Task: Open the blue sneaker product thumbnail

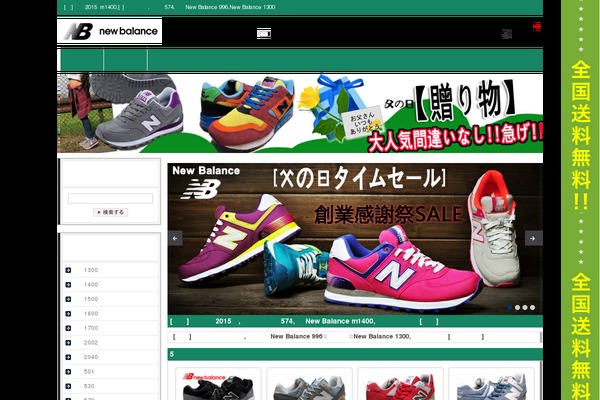Action: (x=492, y=384)
